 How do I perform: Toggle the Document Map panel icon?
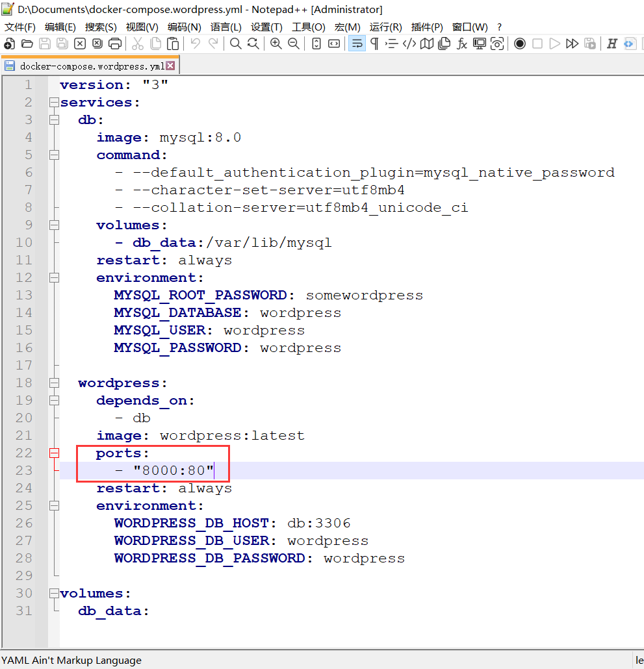(427, 44)
